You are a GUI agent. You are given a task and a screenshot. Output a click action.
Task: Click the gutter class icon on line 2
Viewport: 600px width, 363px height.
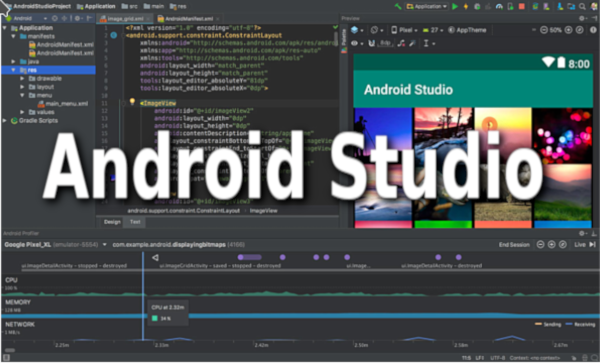click(x=114, y=35)
